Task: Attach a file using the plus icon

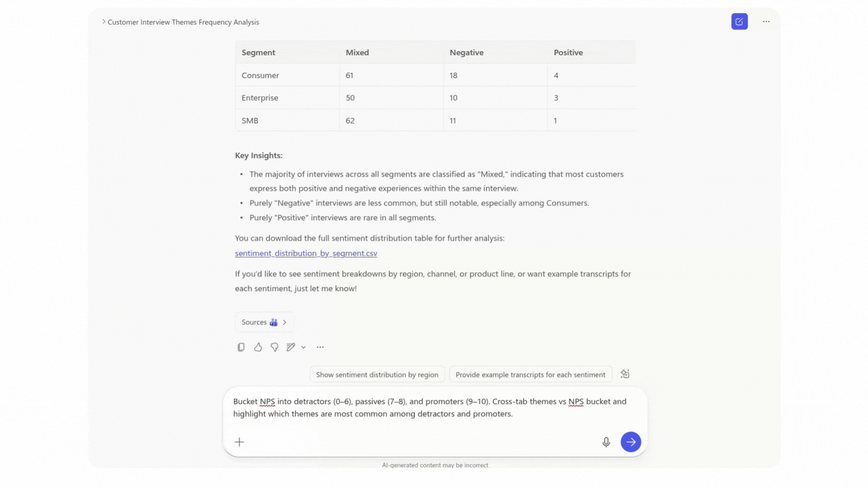Action: [x=239, y=442]
